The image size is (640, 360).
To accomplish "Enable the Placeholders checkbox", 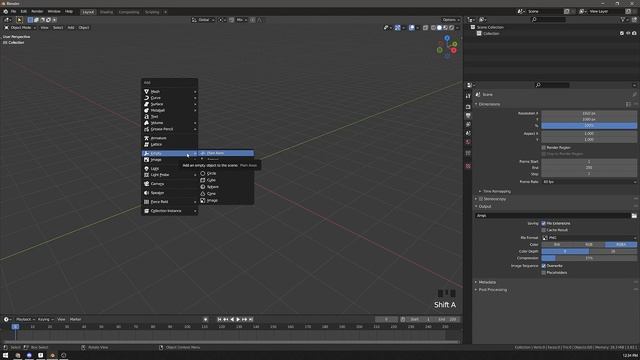I will click(543, 272).
